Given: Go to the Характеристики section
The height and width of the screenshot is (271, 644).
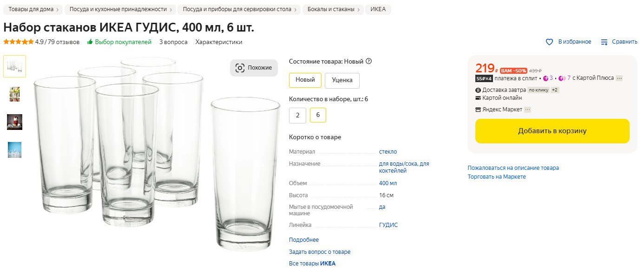Looking at the screenshot, I should click(219, 42).
